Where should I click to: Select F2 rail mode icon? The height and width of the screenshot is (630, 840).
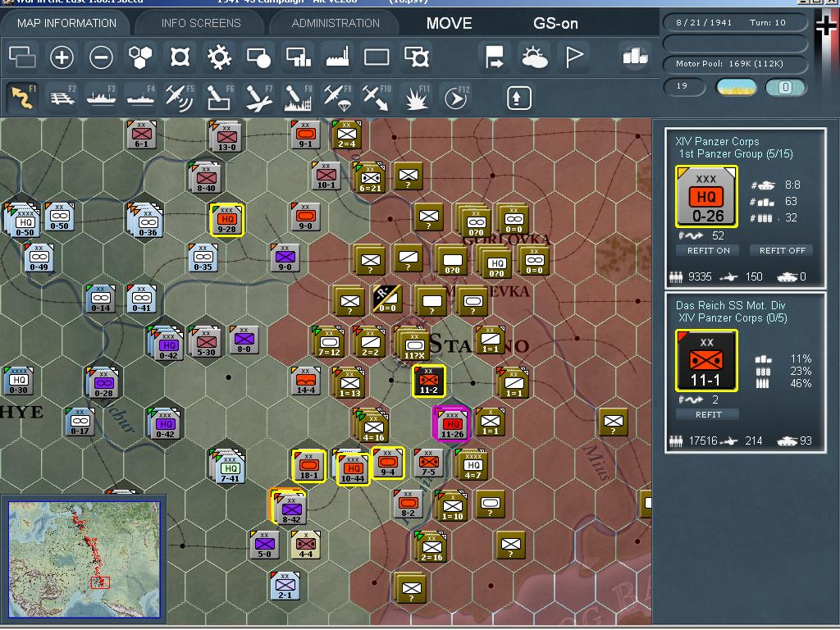62,98
